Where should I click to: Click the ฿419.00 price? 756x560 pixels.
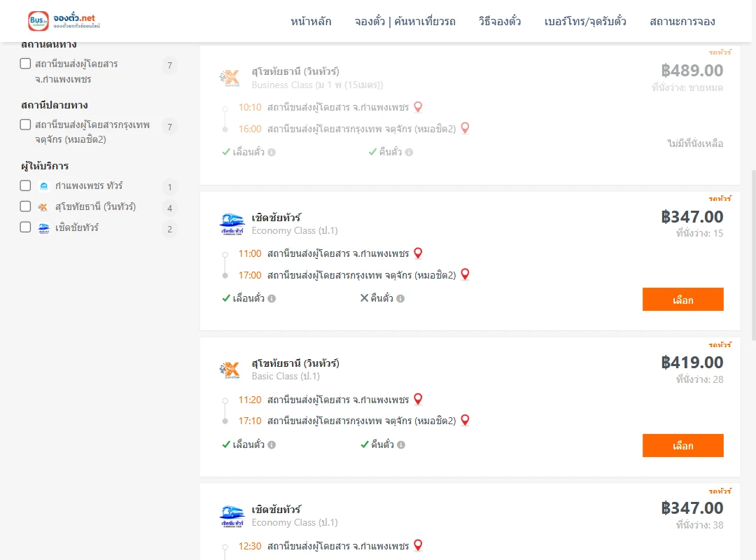pos(692,362)
